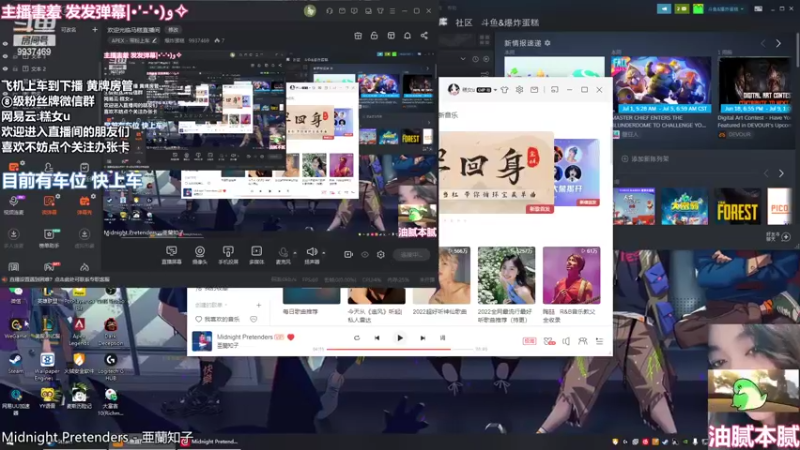The image size is (800, 450).
Task: Add a new playlist with plus button
Action: (x=259, y=305)
